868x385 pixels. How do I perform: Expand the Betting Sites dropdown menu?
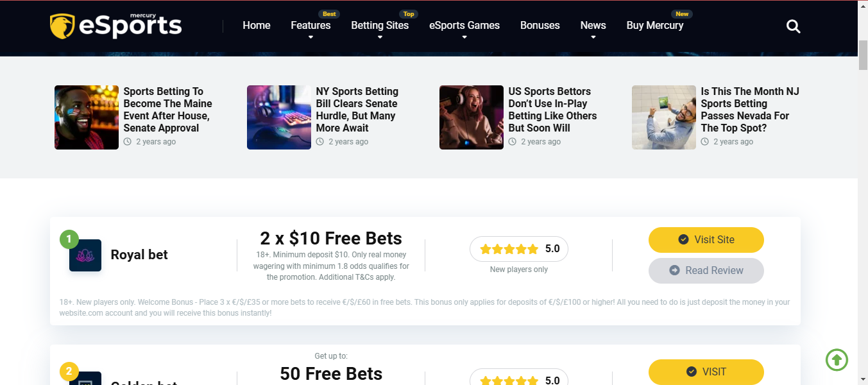[380, 26]
